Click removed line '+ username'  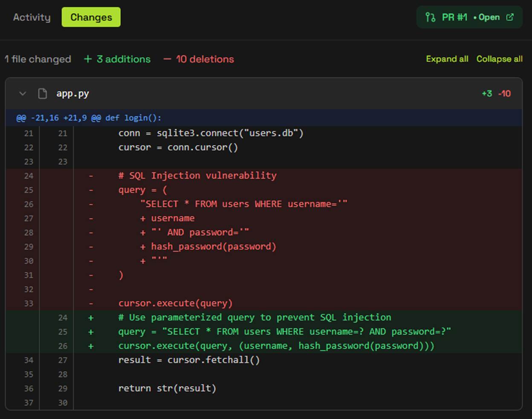click(264, 218)
